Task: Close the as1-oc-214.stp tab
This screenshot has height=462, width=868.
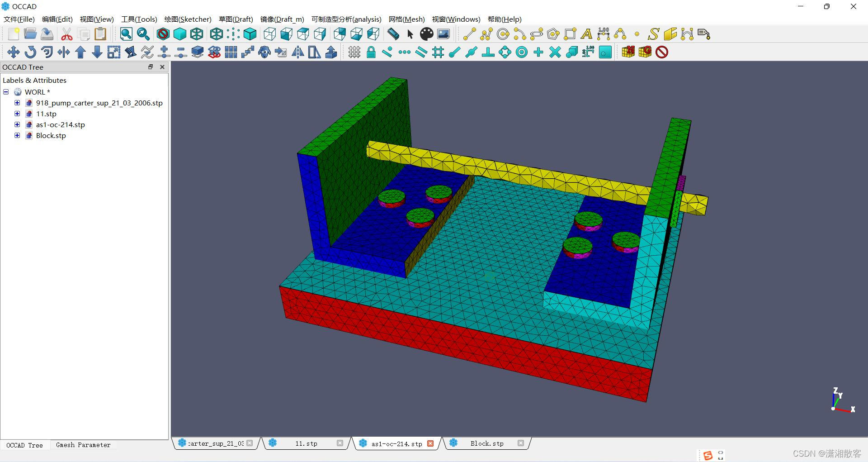Action: tap(430, 443)
